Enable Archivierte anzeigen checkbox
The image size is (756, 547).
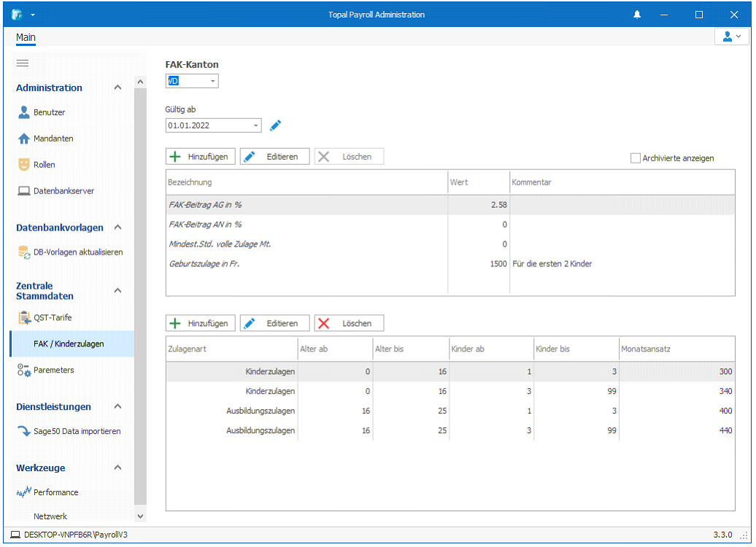point(635,158)
